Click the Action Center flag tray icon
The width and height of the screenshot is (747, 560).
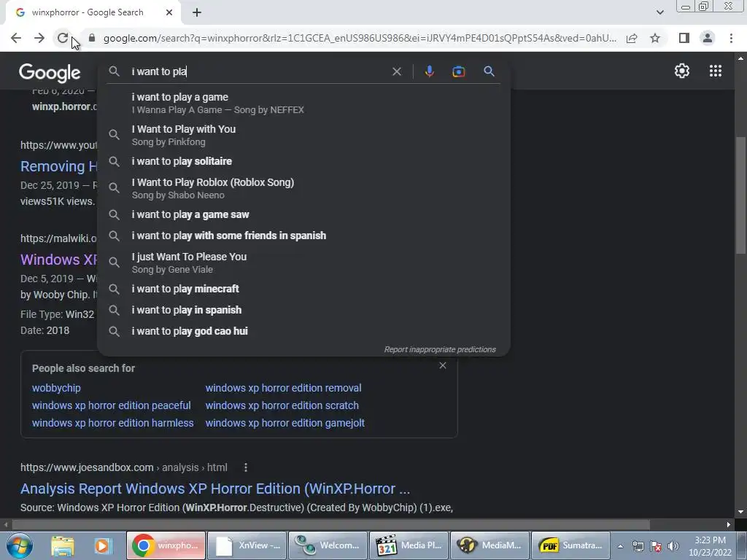[x=656, y=546]
